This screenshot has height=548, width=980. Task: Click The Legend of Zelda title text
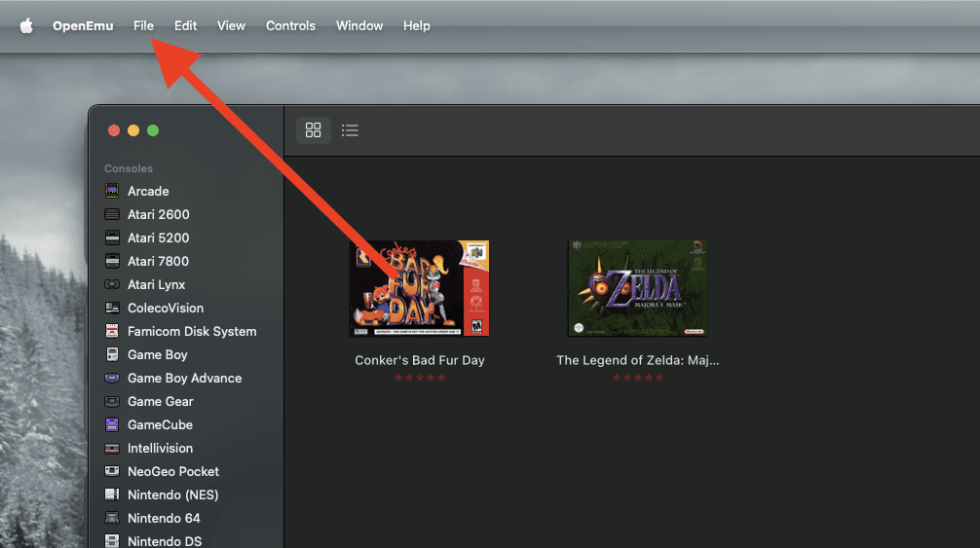(637, 360)
